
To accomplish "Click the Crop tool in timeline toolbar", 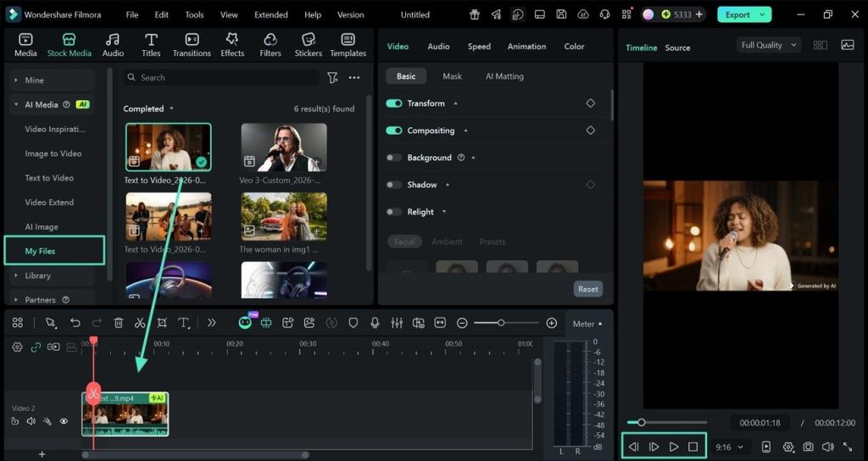I will [x=162, y=323].
